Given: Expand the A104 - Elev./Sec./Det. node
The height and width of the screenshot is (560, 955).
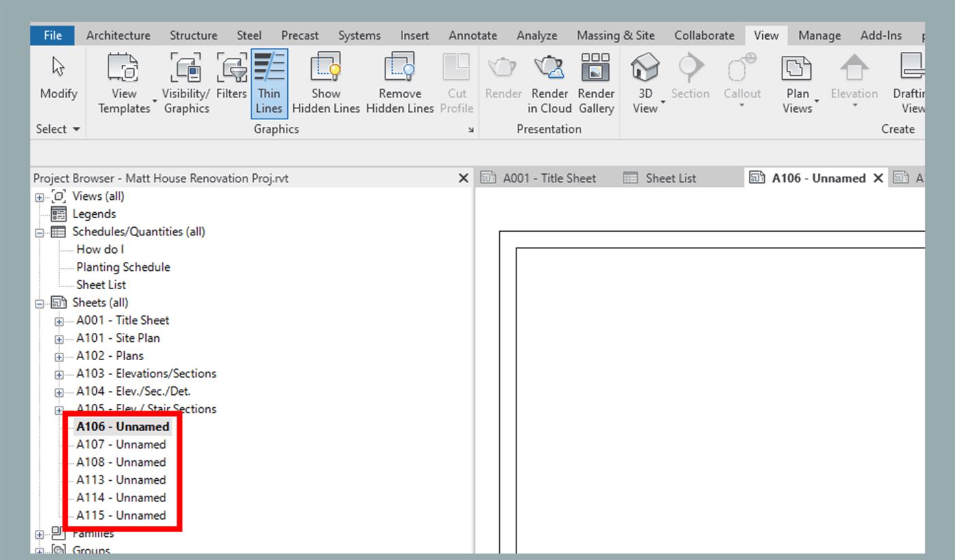Looking at the screenshot, I should coord(59,392).
